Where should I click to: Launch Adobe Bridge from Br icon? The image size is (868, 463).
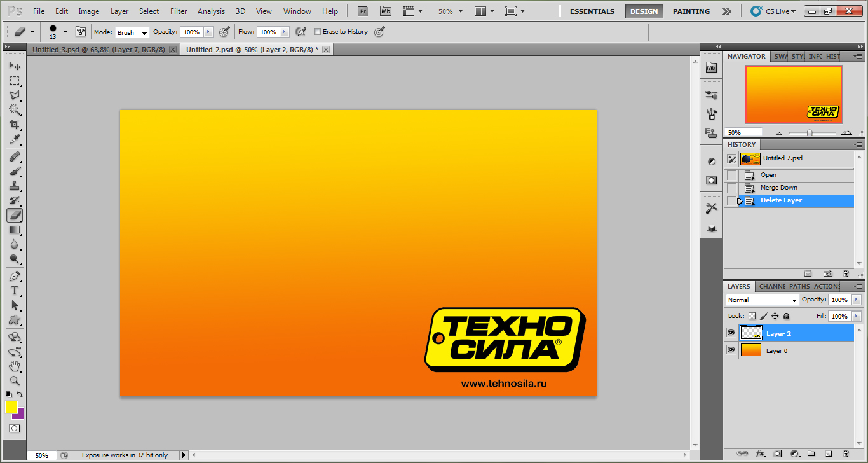(x=362, y=11)
